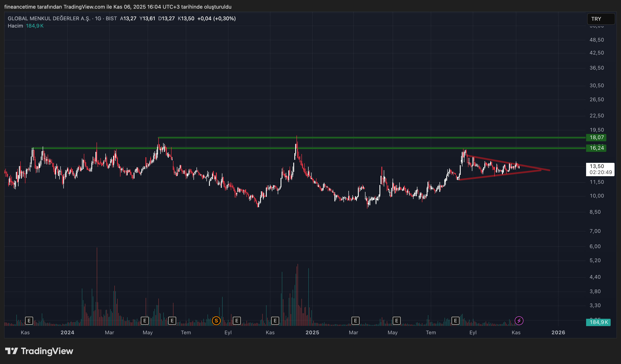The image size is (621, 364).
Task: Click the 2025 label on time axis
Action: (312, 333)
